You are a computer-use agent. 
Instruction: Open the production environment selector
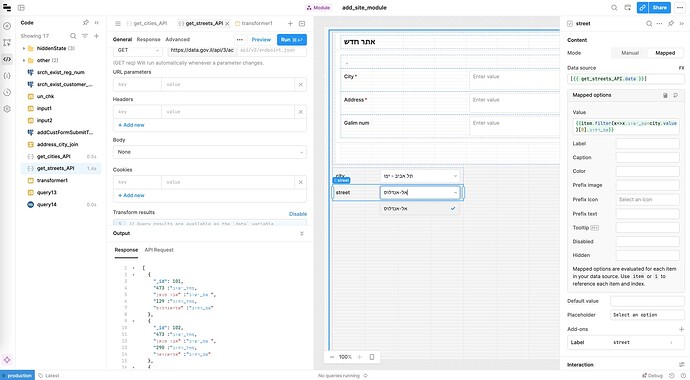click(x=17, y=376)
